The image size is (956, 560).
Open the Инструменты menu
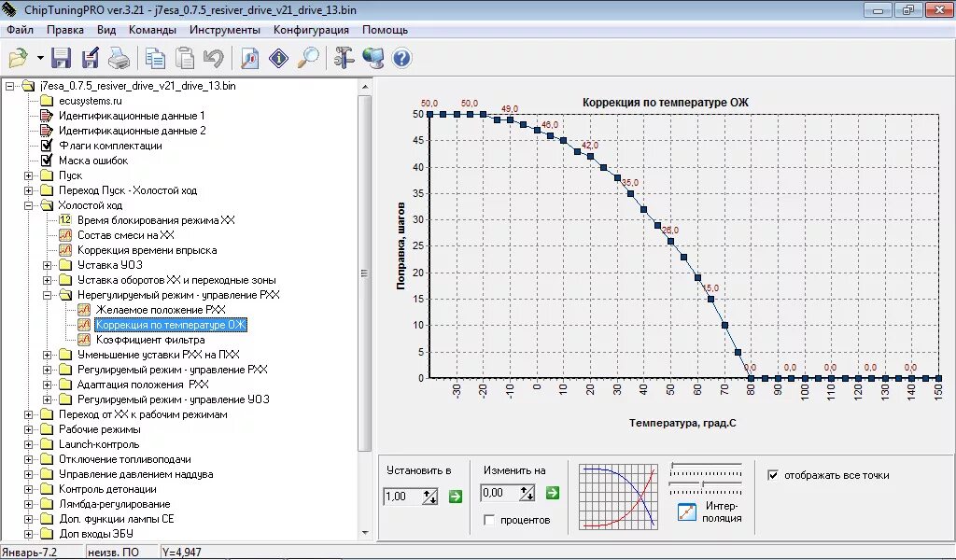tap(224, 30)
